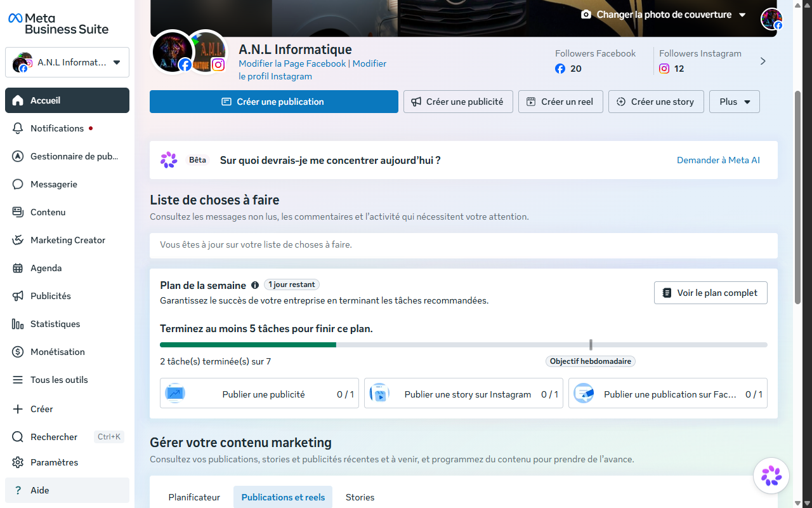
Task: Open the Monétisation dollar icon
Action: pyautogui.click(x=18, y=352)
